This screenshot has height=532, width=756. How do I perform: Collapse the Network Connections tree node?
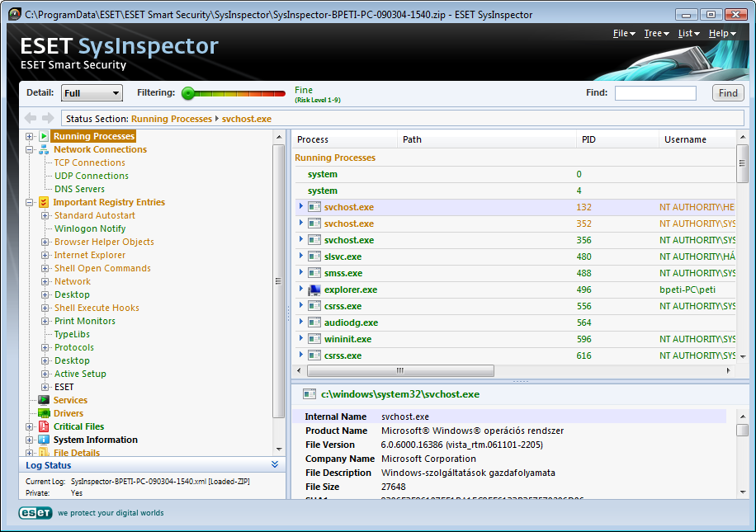(x=30, y=150)
